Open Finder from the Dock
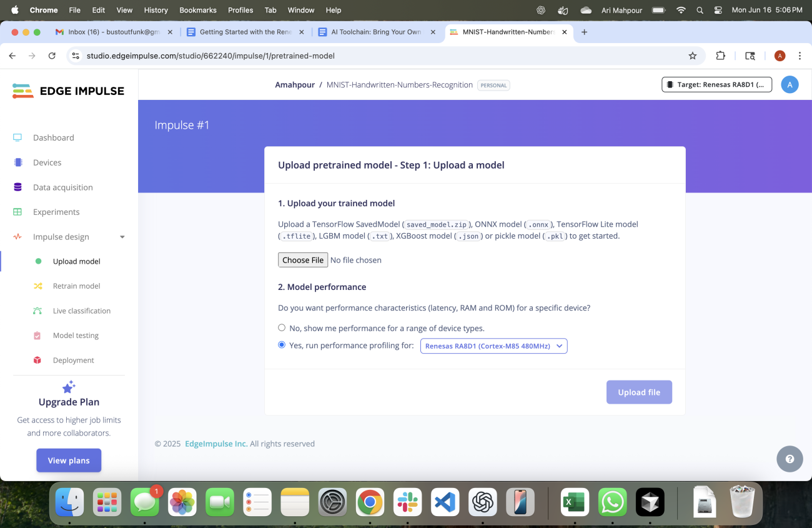 pyautogui.click(x=69, y=502)
